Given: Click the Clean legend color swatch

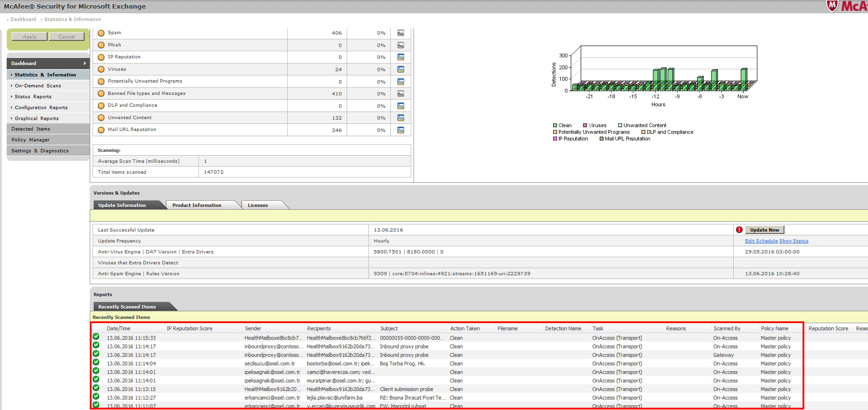Looking at the screenshot, I should [555, 125].
